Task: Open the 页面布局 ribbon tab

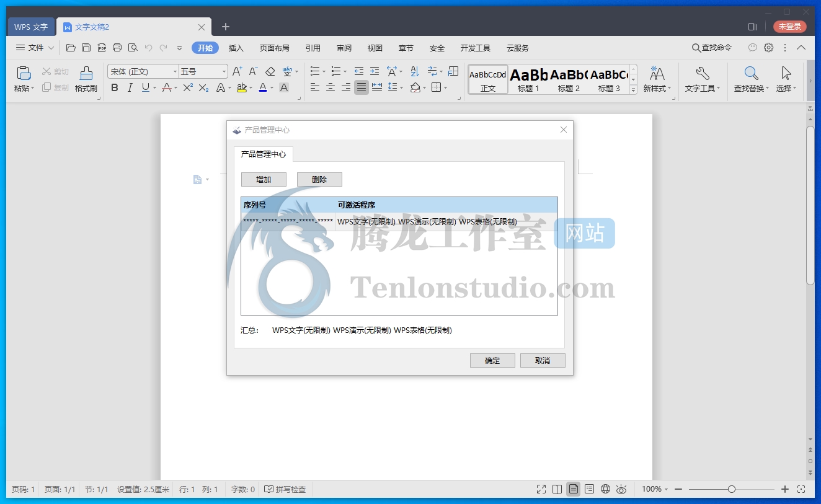Action: pyautogui.click(x=274, y=48)
